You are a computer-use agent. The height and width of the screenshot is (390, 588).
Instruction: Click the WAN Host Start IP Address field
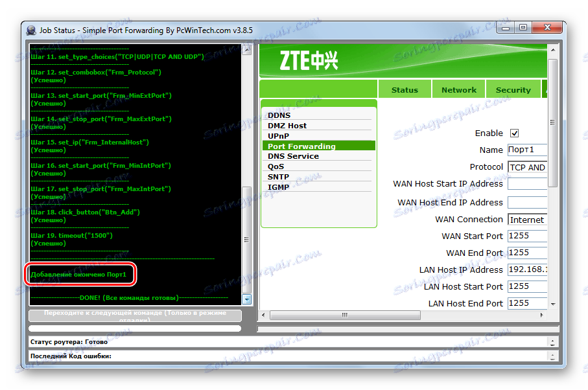(527, 183)
